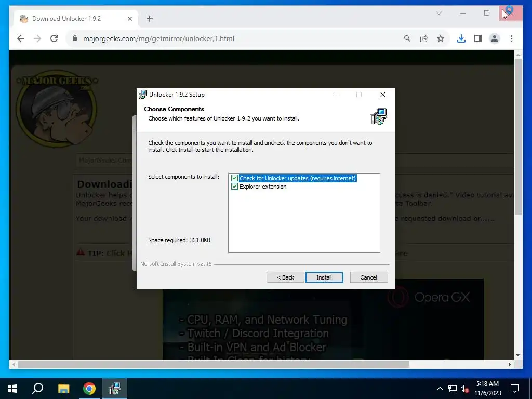Click the scroll right arrow at bottom
The image size is (532, 399).
click(x=509, y=364)
